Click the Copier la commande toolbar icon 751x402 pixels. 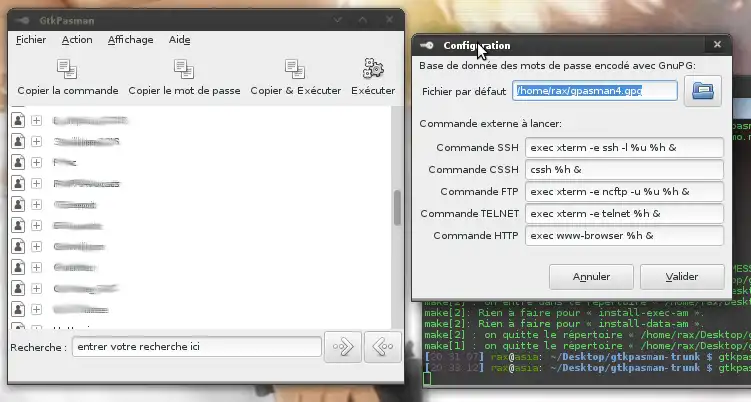[x=67, y=69]
